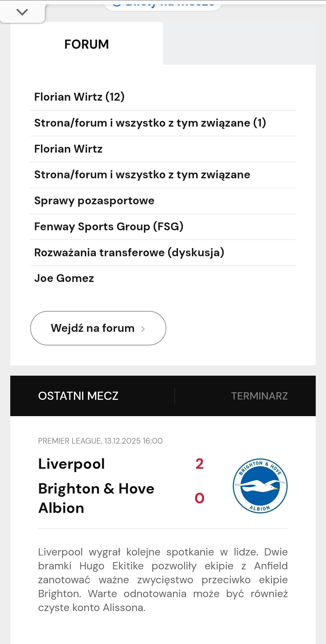Screen dimensions: 326x644
Task: Open the Florian Wirtz (12) thread
Action: click(79, 97)
